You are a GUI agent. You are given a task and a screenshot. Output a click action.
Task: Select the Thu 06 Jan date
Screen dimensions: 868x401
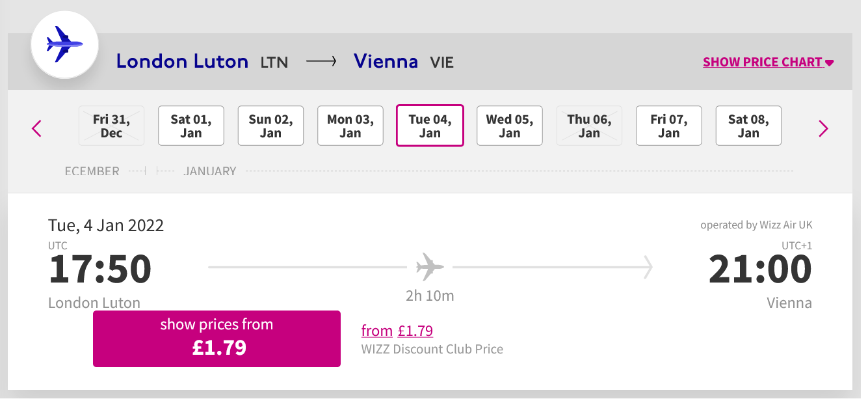(x=589, y=125)
